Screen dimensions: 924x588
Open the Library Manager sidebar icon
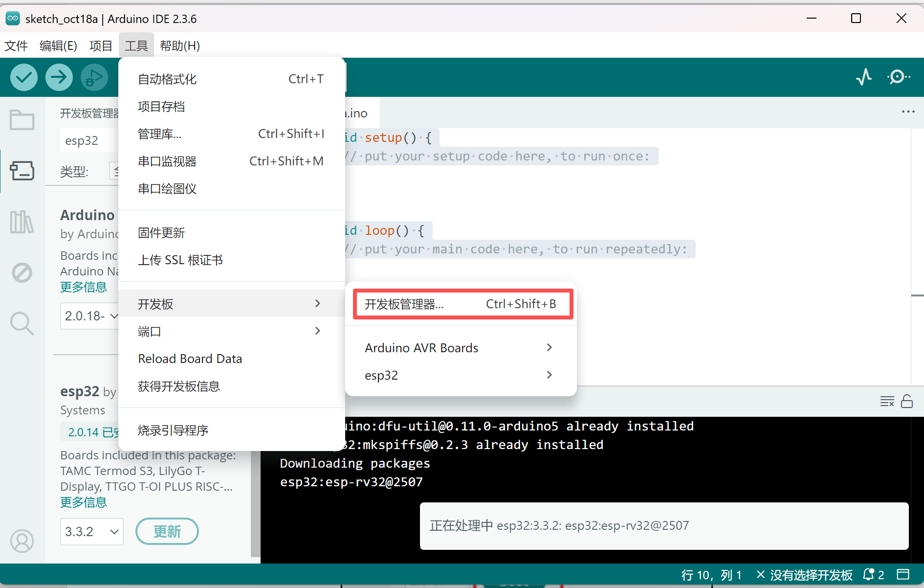click(22, 222)
